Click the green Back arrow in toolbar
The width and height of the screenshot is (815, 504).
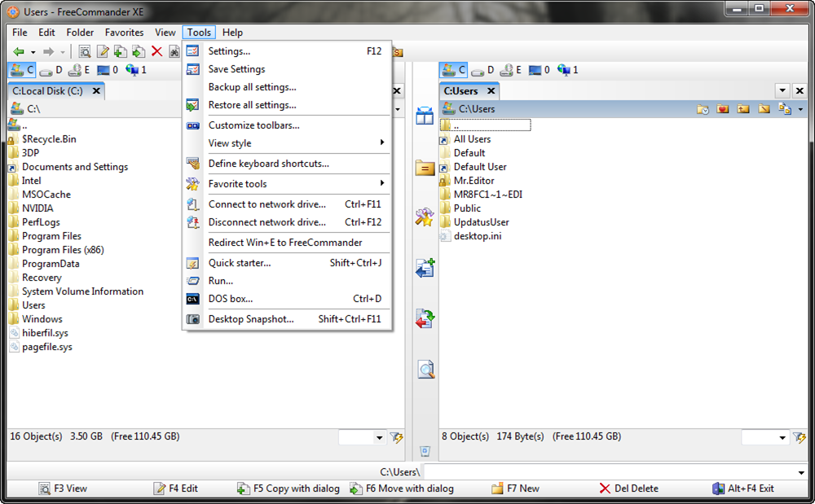(x=19, y=51)
